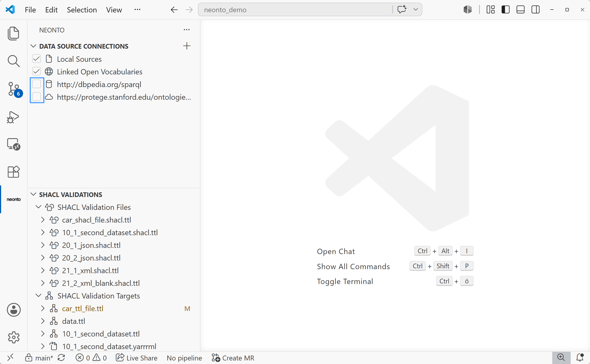Viewport: 590px width, 364px height.
Task: Click Create MR in status bar
Action: click(233, 358)
